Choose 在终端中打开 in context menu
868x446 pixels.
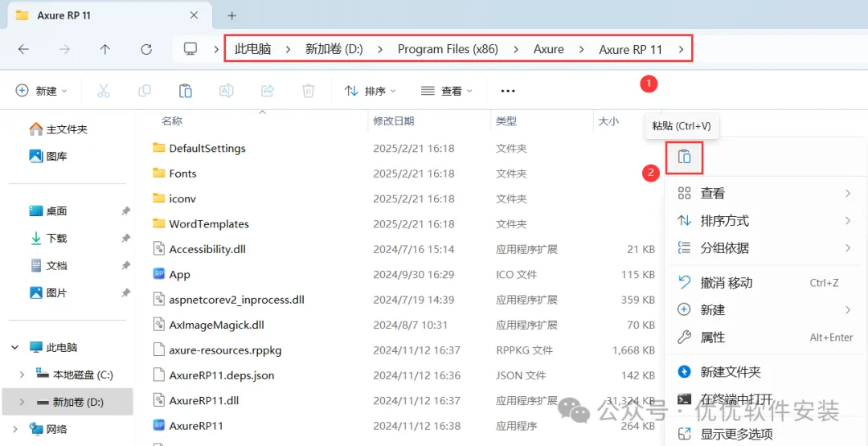pos(764,399)
